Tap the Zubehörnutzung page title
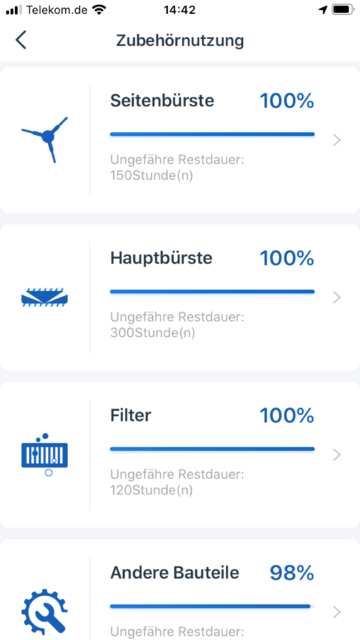 (x=180, y=40)
